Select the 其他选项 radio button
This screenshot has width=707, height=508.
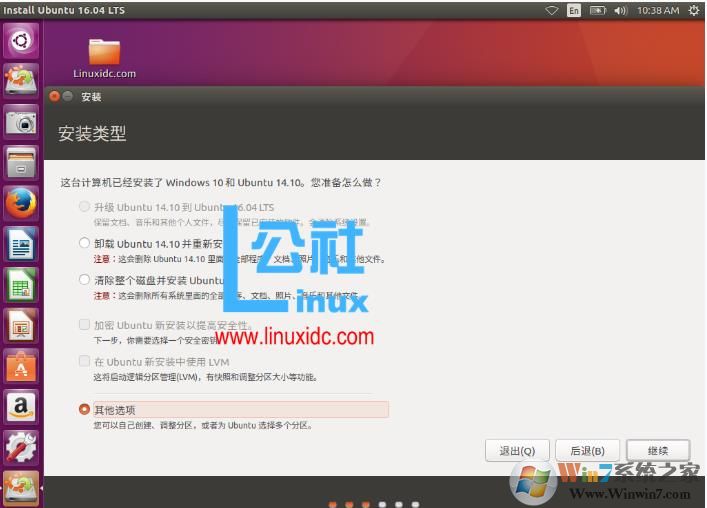coord(84,409)
